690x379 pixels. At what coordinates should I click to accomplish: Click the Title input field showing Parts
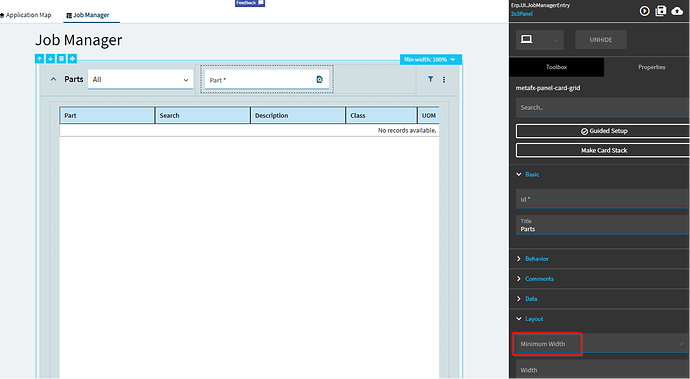click(x=603, y=225)
